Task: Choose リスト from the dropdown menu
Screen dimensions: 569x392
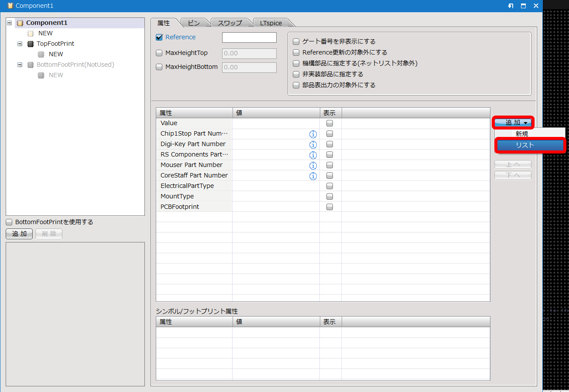Action: pos(530,145)
